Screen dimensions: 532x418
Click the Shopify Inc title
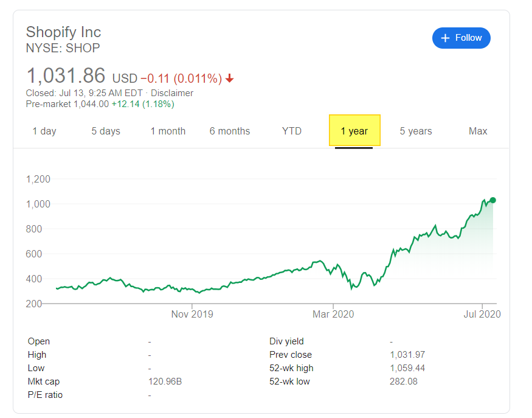(63, 32)
